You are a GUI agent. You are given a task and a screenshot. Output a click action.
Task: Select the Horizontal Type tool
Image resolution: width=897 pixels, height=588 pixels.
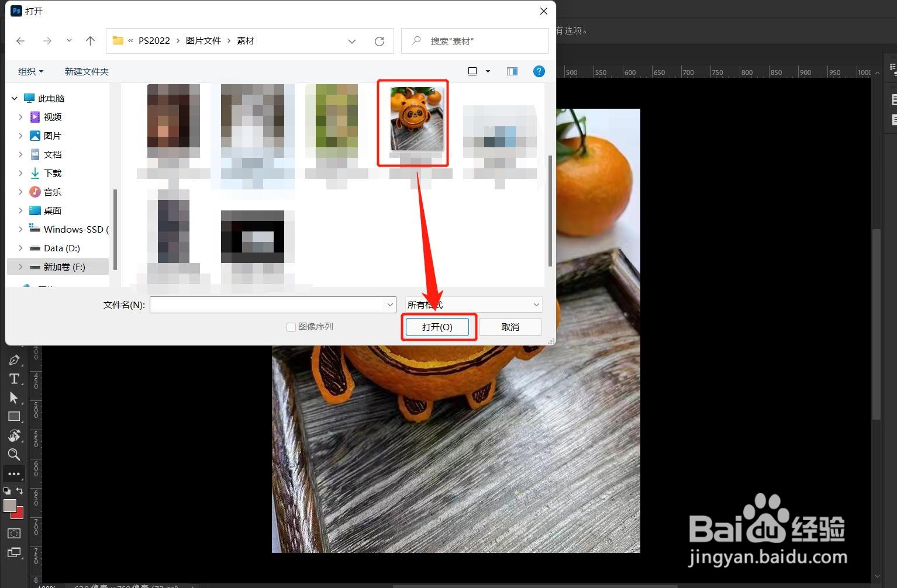click(x=14, y=379)
